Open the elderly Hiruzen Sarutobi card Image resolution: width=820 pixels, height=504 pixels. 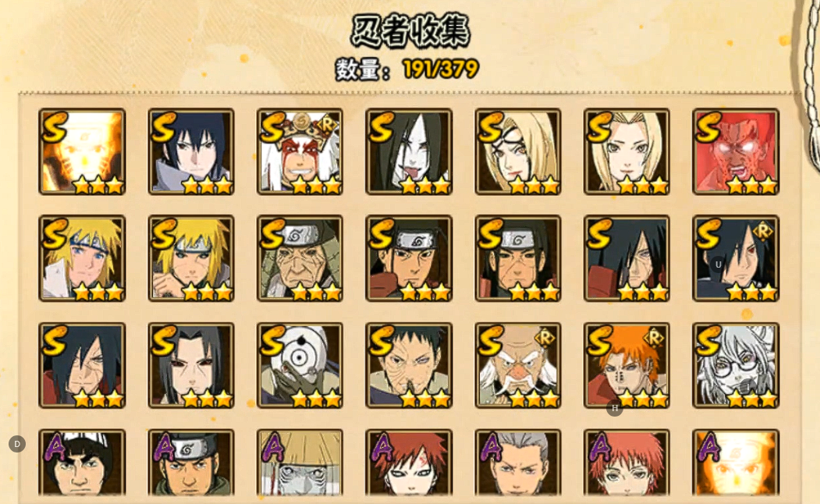[300, 258]
